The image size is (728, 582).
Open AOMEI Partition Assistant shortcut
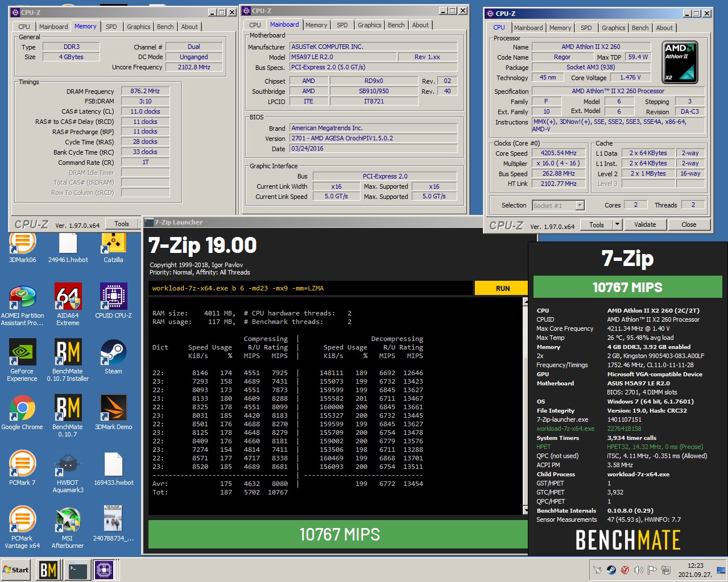(x=22, y=305)
